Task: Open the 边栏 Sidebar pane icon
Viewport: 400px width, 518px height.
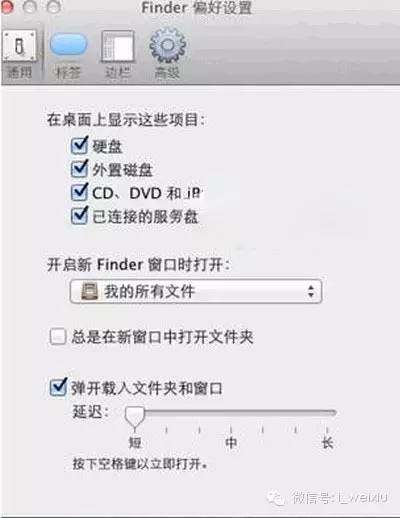Action: pyautogui.click(x=118, y=46)
